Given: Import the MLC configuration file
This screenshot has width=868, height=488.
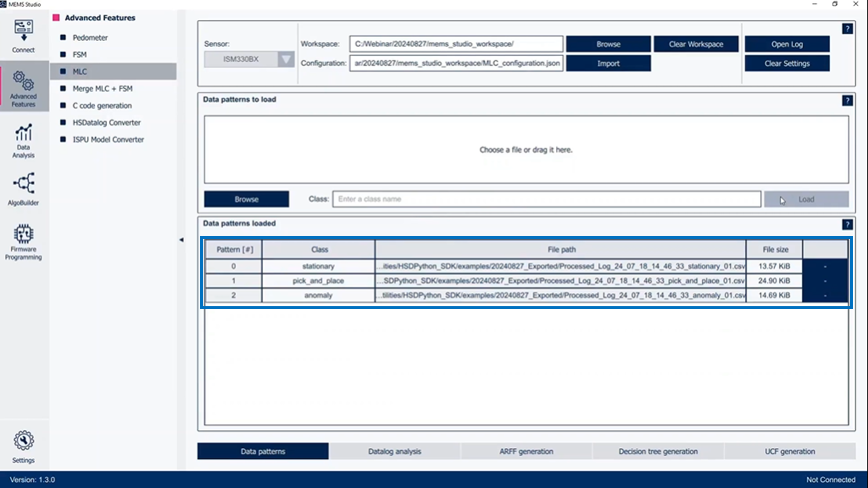Looking at the screenshot, I should (x=608, y=63).
